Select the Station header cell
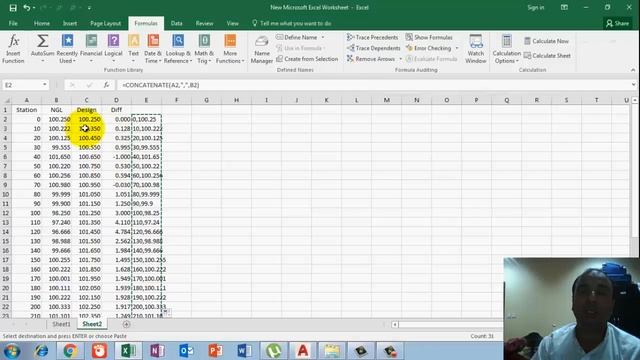This screenshot has height=360, width=640. (x=27, y=110)
